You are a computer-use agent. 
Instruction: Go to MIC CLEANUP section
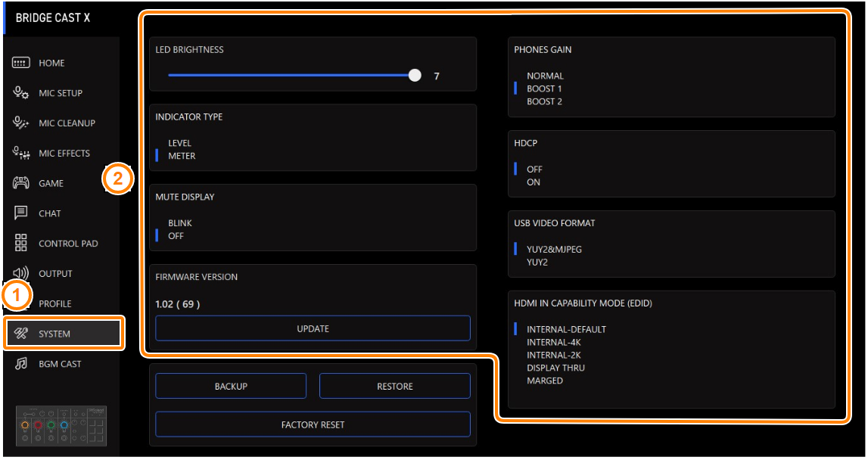point(67,123)
